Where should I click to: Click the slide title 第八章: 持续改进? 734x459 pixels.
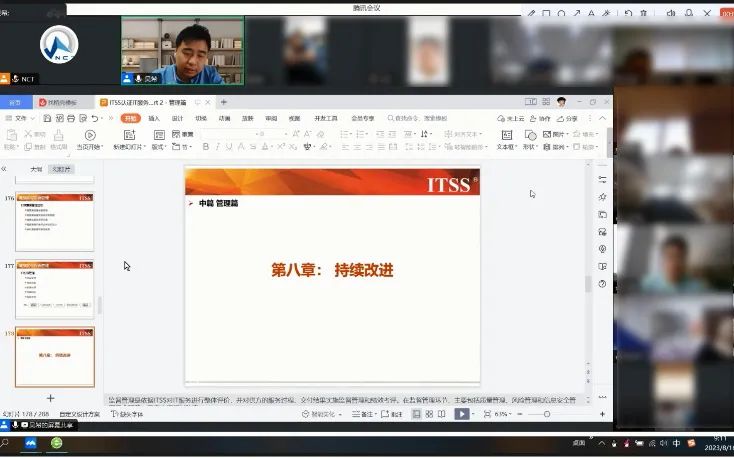332,270
